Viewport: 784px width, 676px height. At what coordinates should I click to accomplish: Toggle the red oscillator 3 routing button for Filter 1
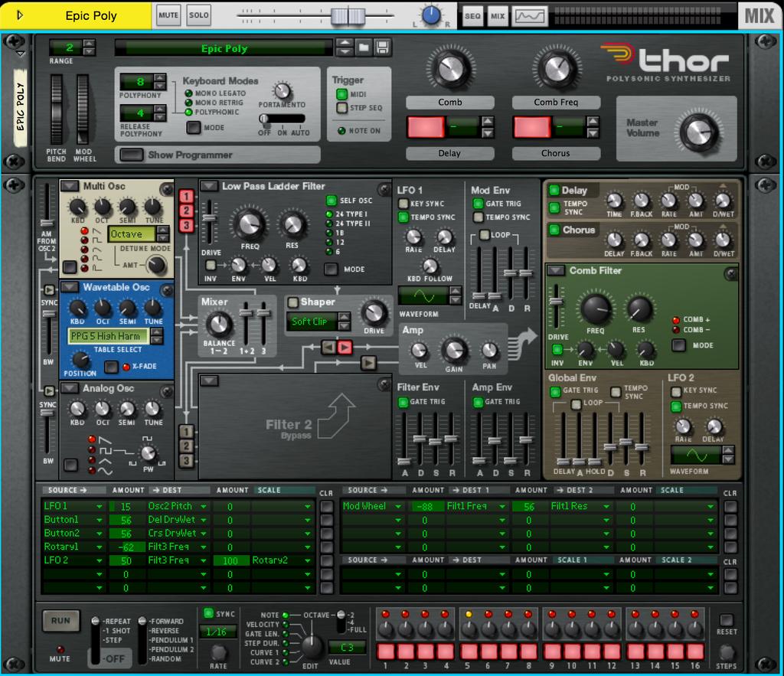pos(186,226)
